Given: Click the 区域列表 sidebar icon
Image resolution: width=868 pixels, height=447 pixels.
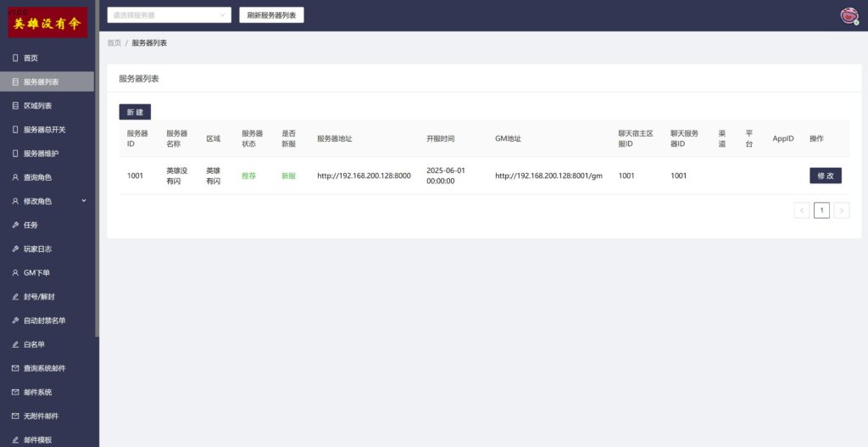Looking at the screenshot, I should point(15,106).
